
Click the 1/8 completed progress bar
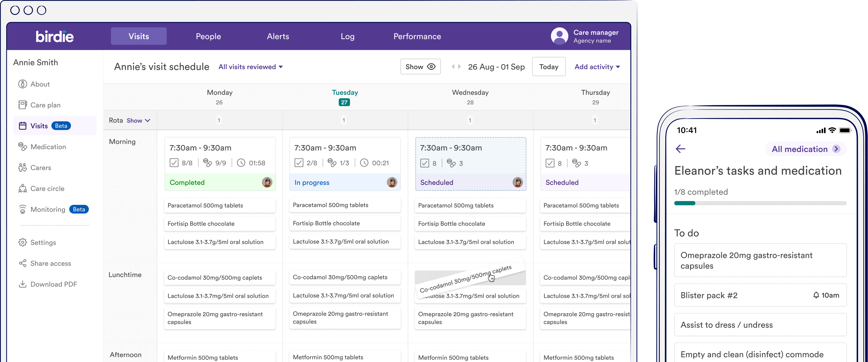(760, 203)
